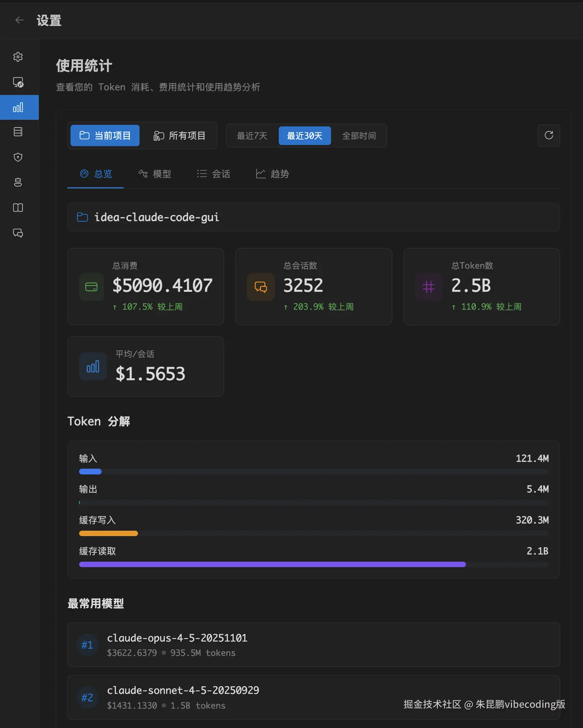Screen dimensions: 583x728
Task: Click the 5.4M output token value
Action: pyautogui.click(x=538, y=489)
